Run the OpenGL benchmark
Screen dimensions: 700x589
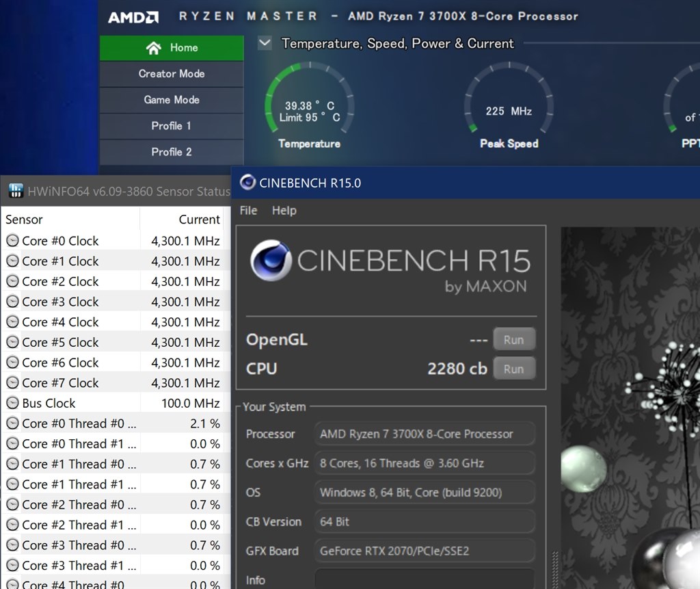point(514,339)
